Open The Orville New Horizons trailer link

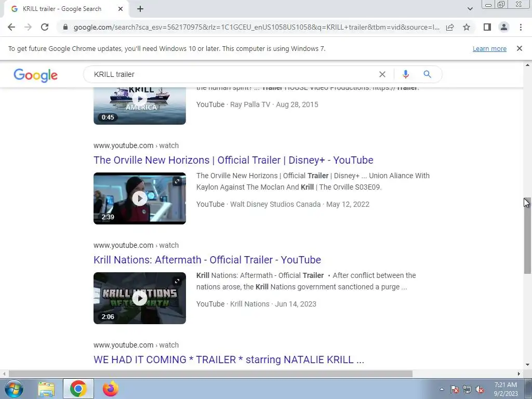click(x=233, y=160)
